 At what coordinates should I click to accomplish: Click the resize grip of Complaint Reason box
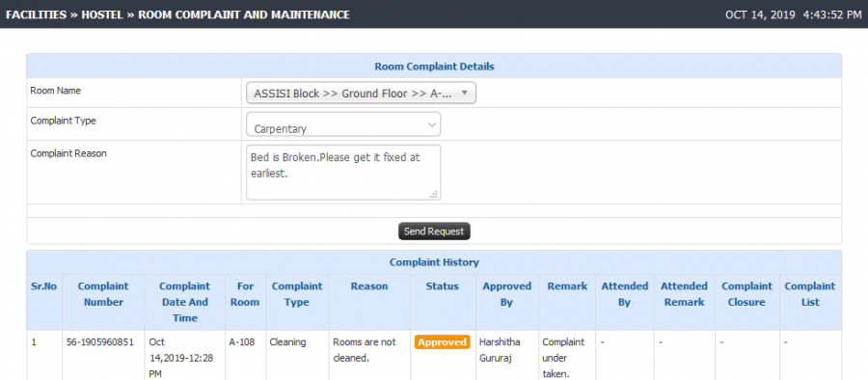pos(434,194)
